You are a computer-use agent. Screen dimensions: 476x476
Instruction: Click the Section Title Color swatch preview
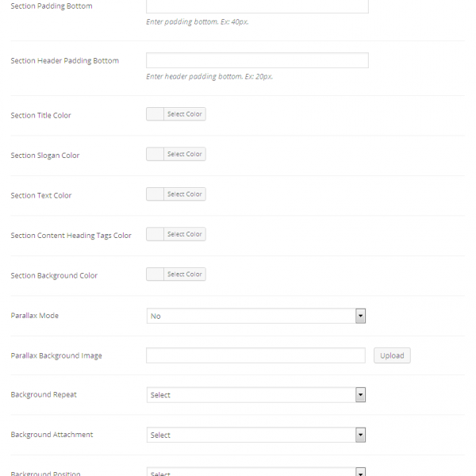point(155,114)
